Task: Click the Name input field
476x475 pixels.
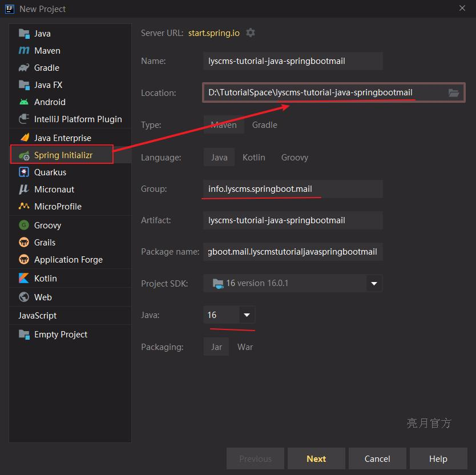Action: click(x=293, y=61)
